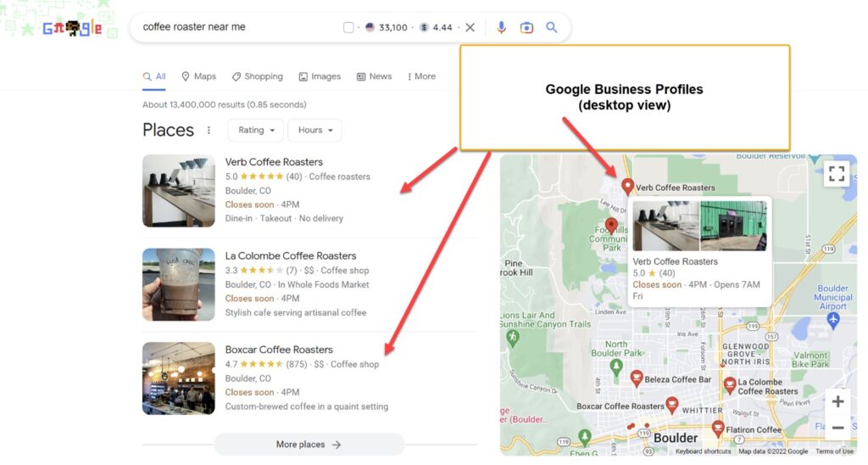Click the blue magnifier search button
The width and height of the screenshot is (868, 465).
coord(551,27)
